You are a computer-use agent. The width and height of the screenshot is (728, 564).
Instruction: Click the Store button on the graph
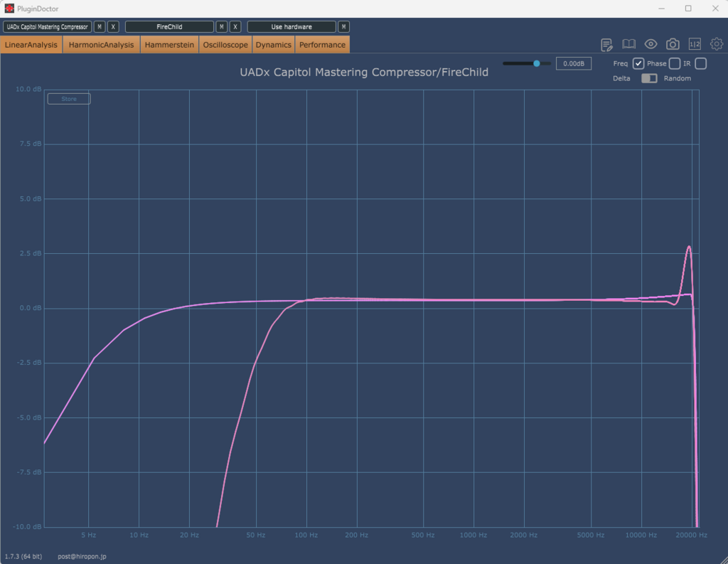click(69, 99)
